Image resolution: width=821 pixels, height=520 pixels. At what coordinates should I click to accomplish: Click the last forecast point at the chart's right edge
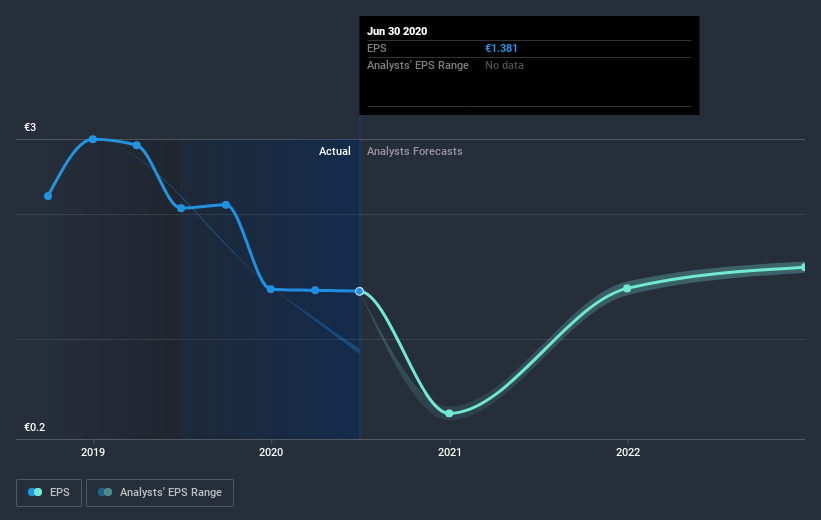(804, 268)
